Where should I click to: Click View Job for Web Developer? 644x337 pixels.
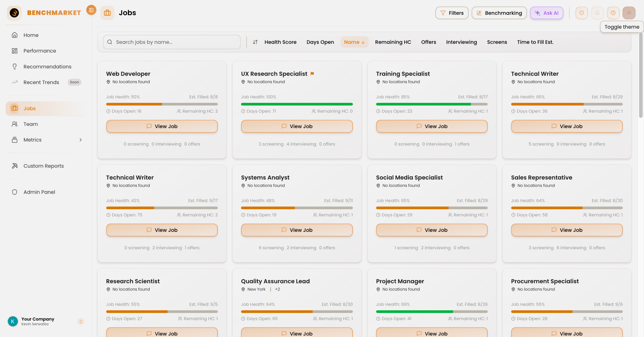(162, 126)
